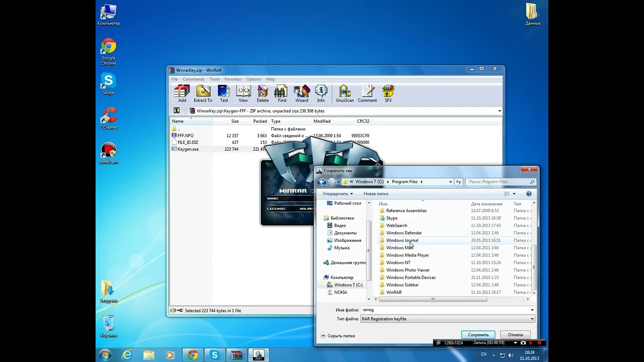The height and width of the screenshot is (362, 644).
Task: Open Bandicam screenshot camera button
Action: 523,343
